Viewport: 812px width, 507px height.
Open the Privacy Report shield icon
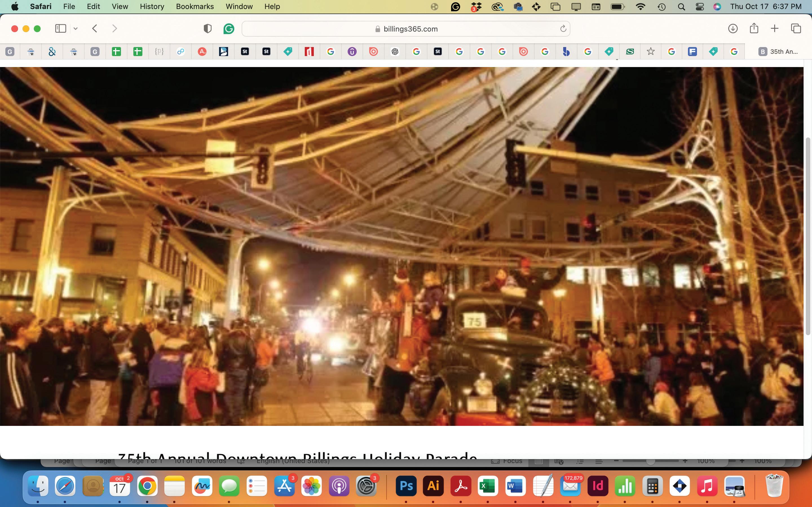click(x=207, y=28)
